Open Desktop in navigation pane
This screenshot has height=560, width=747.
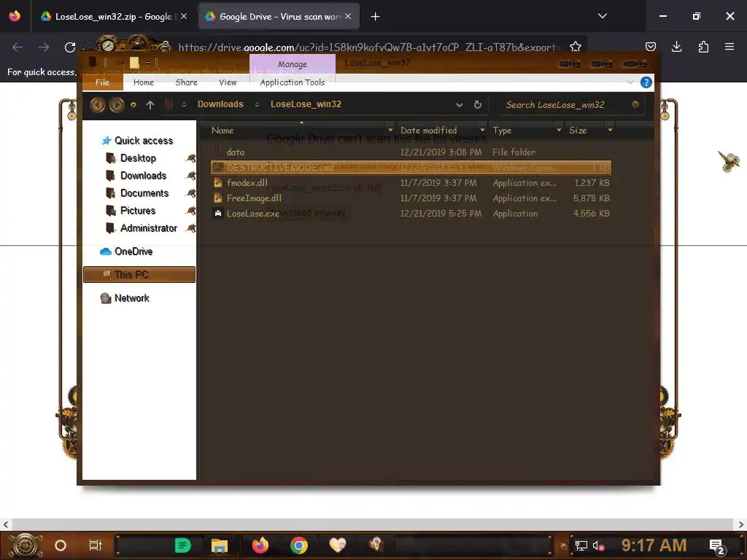click(138, 158)
